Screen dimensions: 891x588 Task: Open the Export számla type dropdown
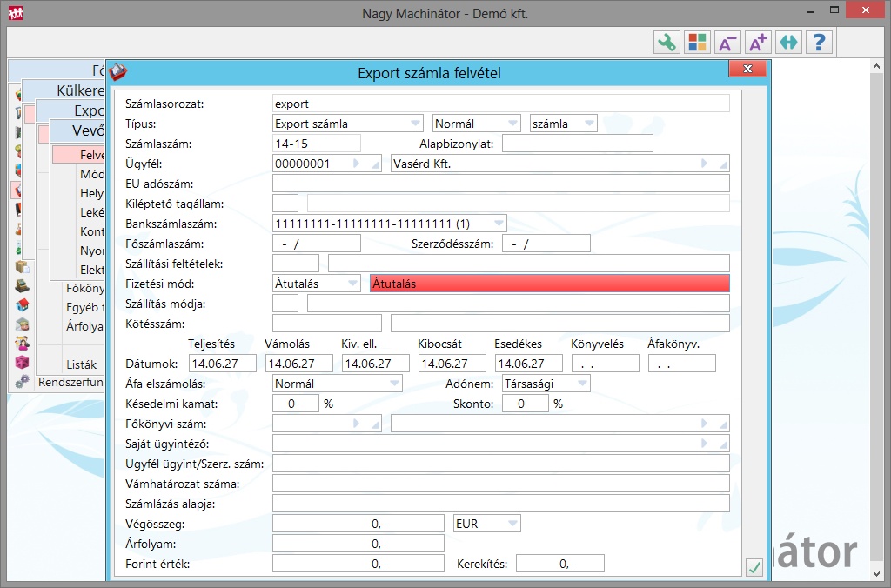[x=414, y=124]
